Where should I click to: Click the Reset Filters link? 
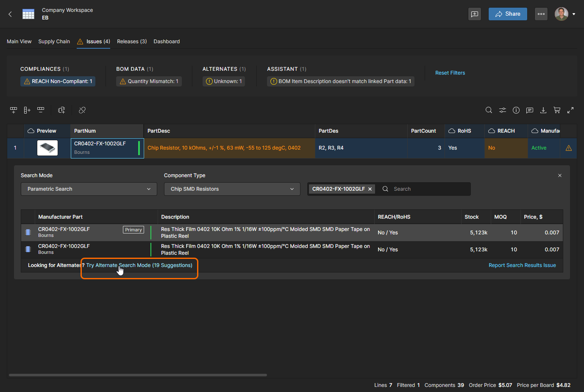[450, 73]
